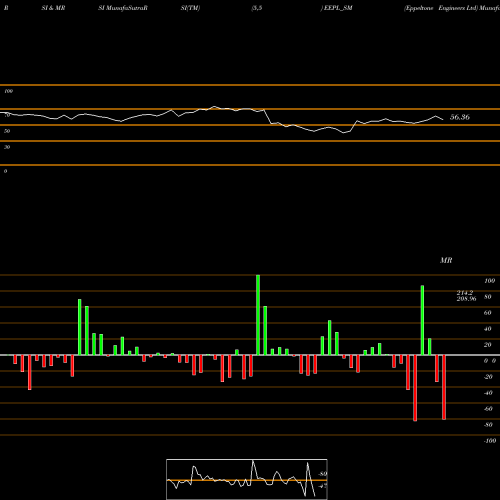Click the RSI value 56.36 label
This screenshot has width=500, height=500.
(x=460, y=117)
